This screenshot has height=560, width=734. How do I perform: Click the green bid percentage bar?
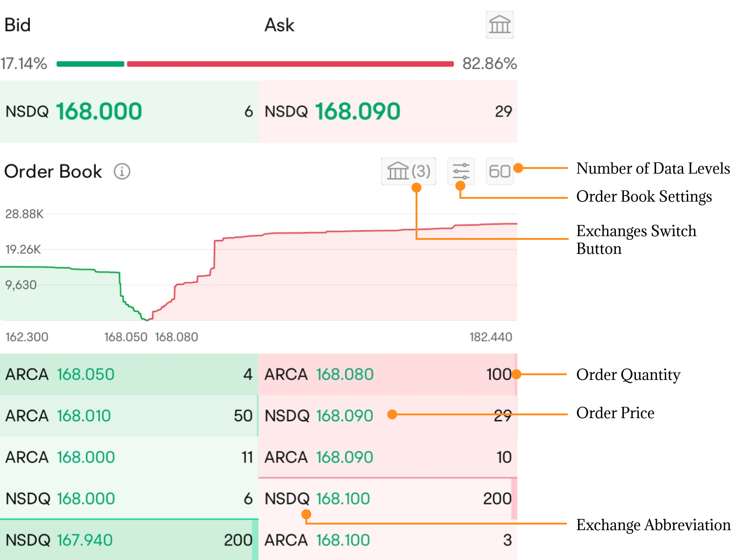pyautogui.click(x=90, y=64)
